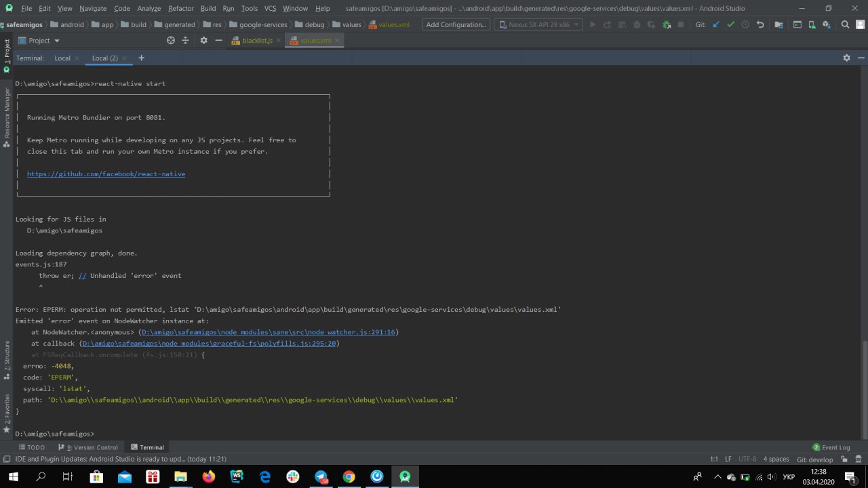Open the node_watcher.js:291:16 link
The image size is (868, 488).
pyautogui.click(x=269, y=332)
